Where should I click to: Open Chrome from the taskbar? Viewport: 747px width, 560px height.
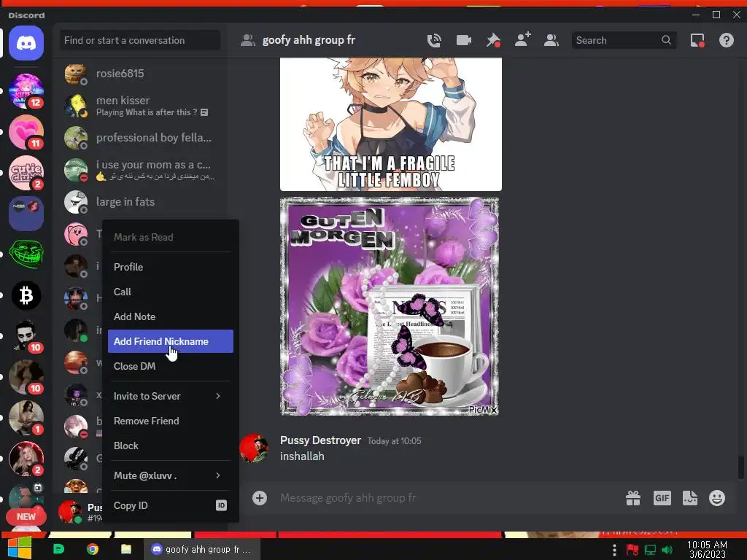click(93, 549)
